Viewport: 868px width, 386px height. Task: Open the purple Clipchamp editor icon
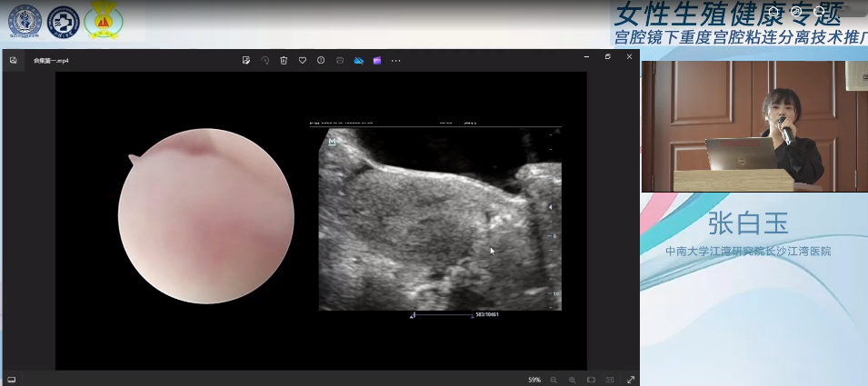pyautogui.click(x=377, y=60)
